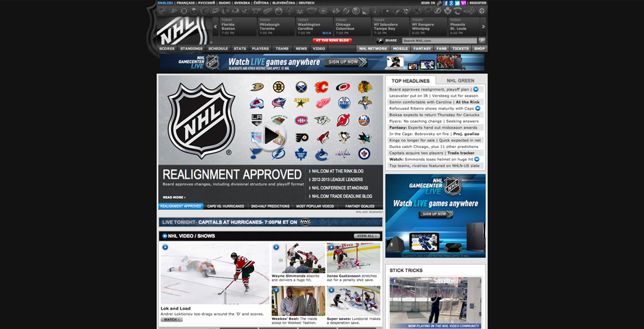Open the Standings menu
644x329 pixels.
click(x=191, y=49)
